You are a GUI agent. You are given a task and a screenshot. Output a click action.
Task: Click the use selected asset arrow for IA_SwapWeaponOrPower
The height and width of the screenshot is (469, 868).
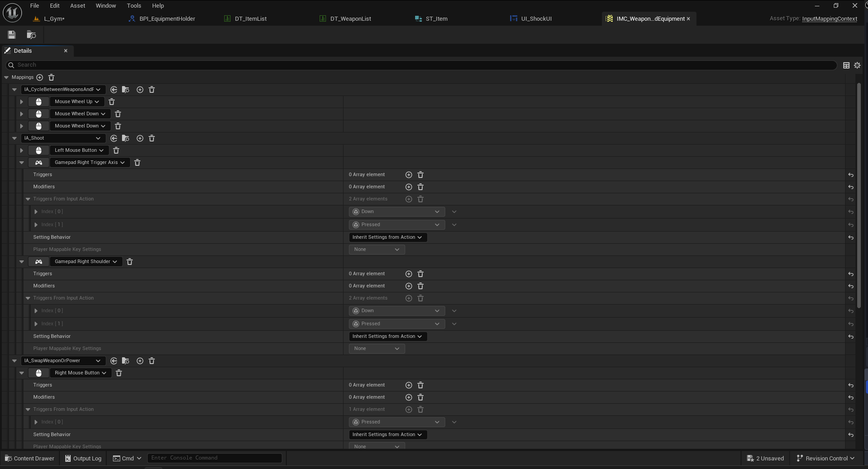point(114,361)
